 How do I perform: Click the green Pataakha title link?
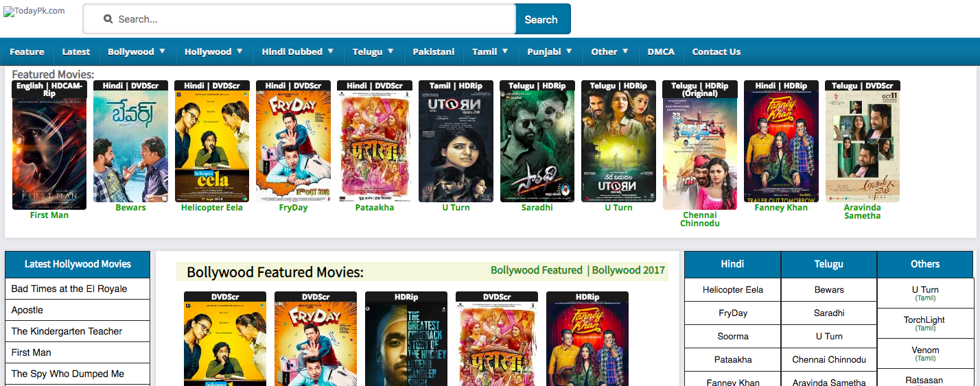[x=375, y=208]
